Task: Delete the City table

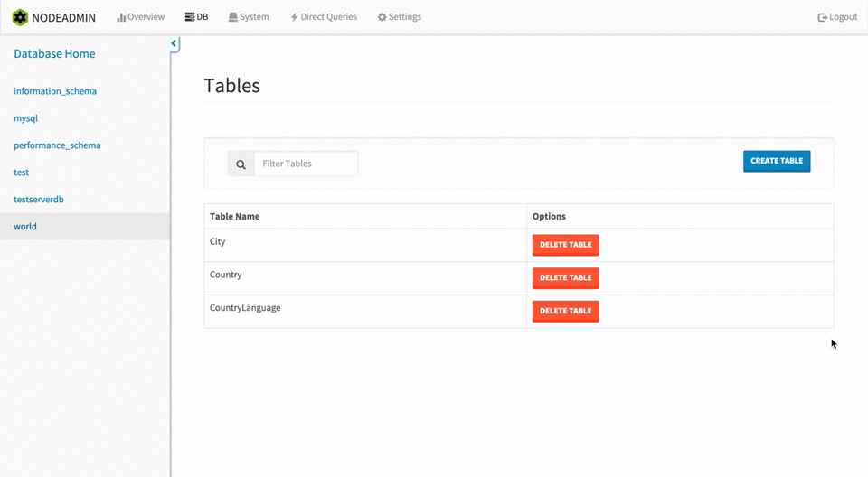Action: point(565,245)
